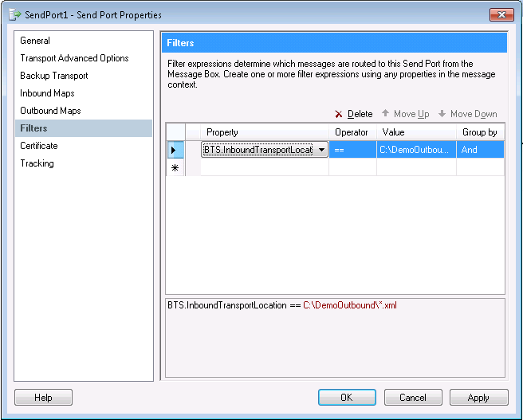
Task: Click the Move Down arrow icon
Action: tap(442, 114)
